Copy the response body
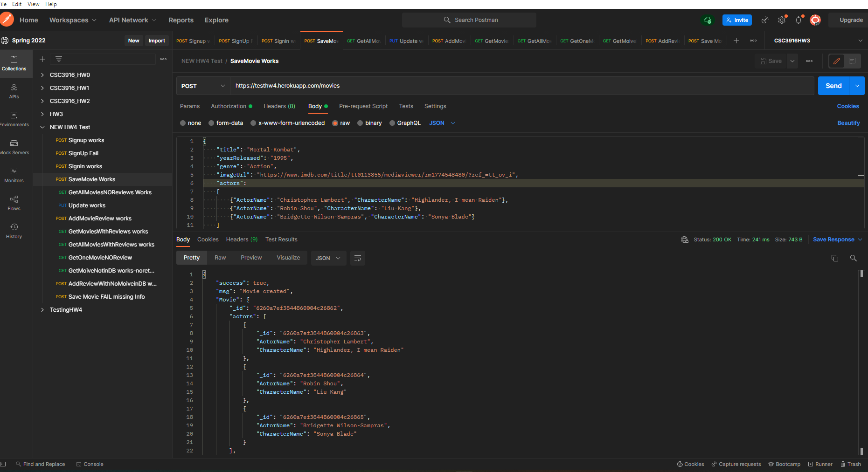 pos(835,258)
